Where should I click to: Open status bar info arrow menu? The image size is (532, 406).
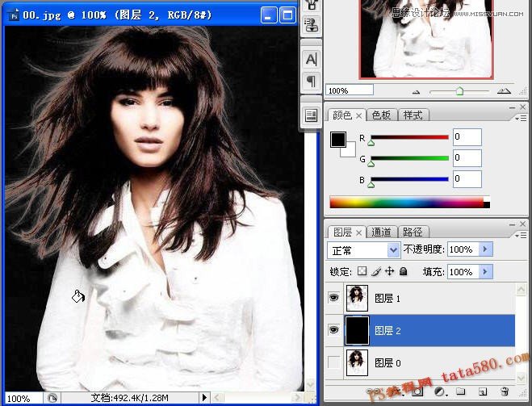coord(204,397)
